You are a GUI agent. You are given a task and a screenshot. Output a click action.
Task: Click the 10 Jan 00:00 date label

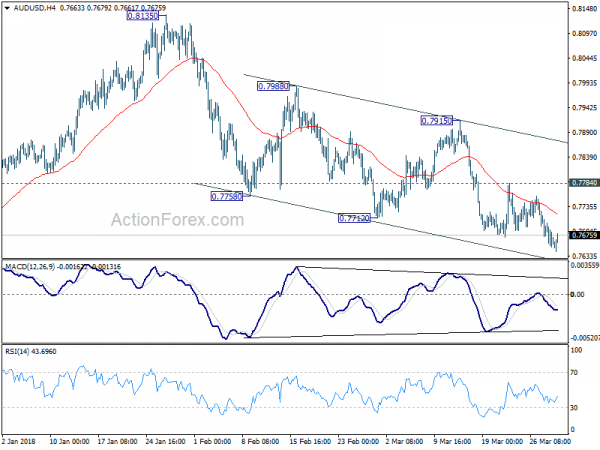(x=70, y=441)
